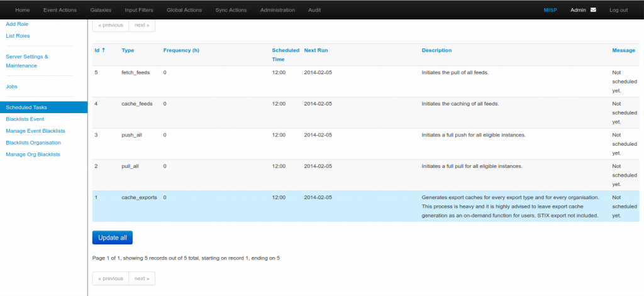Open Blacklists Organisation in sidebar
This screenshot has height=296, width=644.
[33, 143]
